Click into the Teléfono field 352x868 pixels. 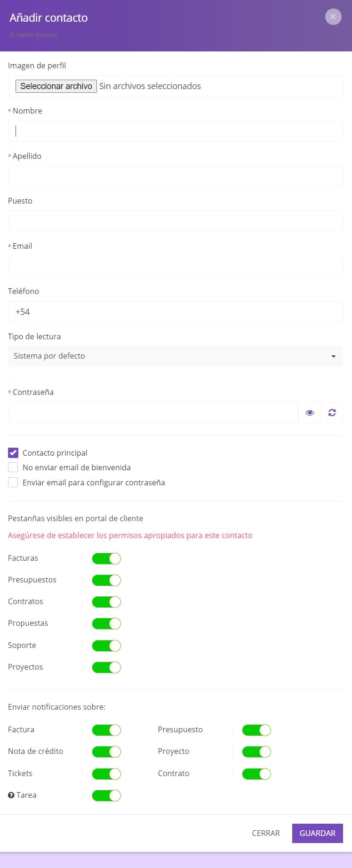click(175, 311)
